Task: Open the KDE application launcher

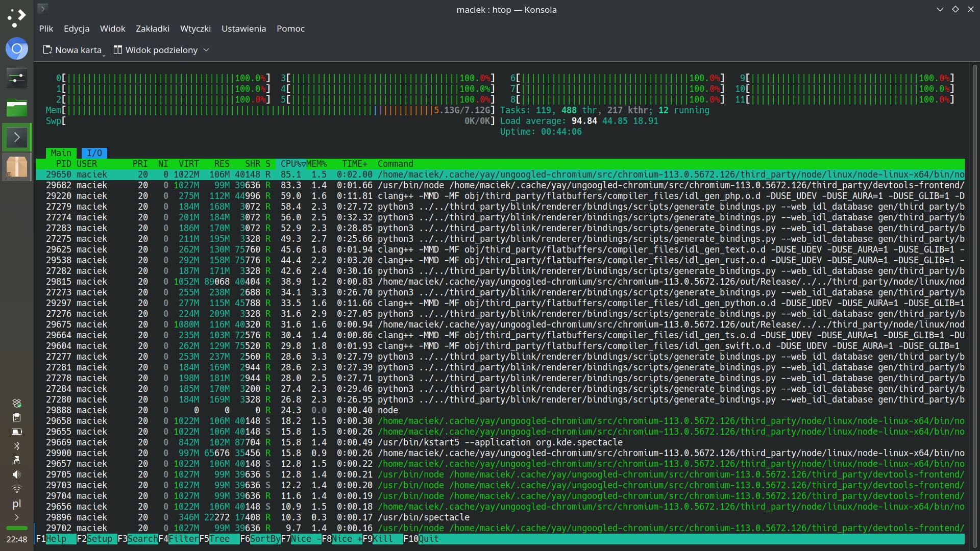Action: tap(16, 18)
